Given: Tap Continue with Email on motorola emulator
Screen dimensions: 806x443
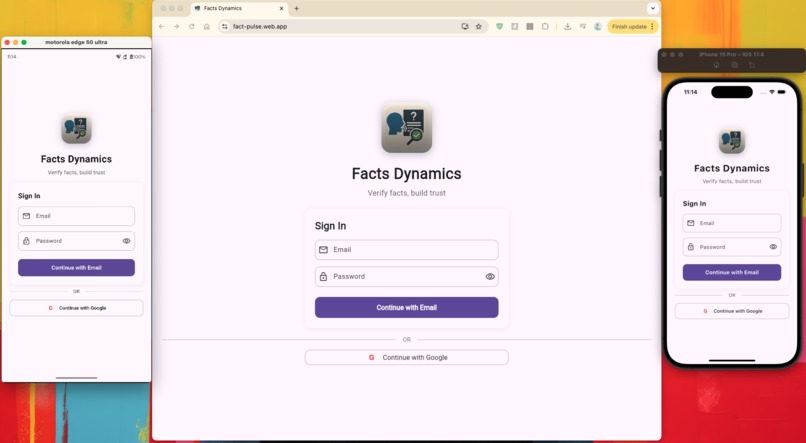Looking at the screenshot, I should point(77,268).
